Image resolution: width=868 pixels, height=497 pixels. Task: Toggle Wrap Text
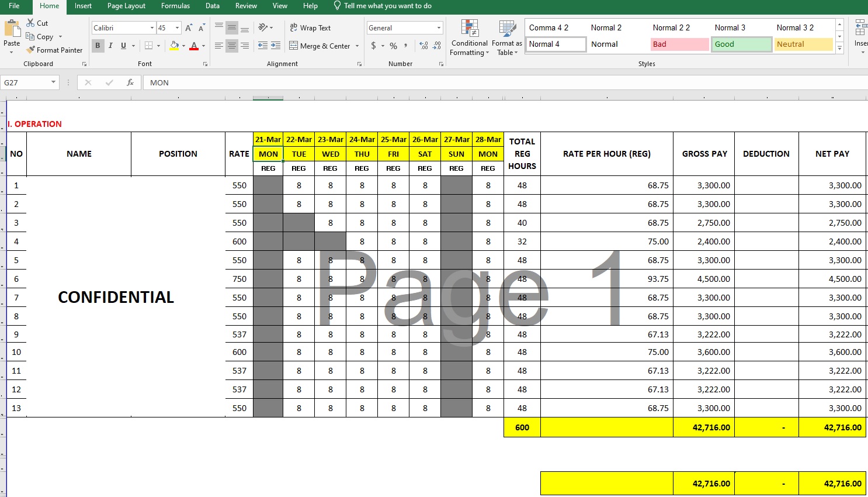310,27
